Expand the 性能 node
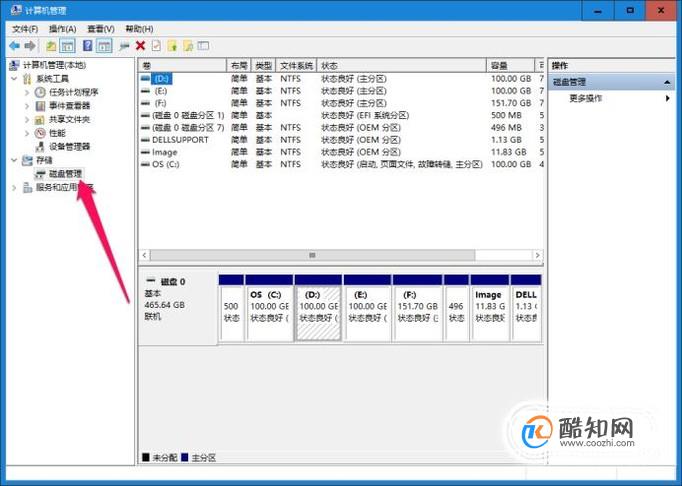 (27, 133)
